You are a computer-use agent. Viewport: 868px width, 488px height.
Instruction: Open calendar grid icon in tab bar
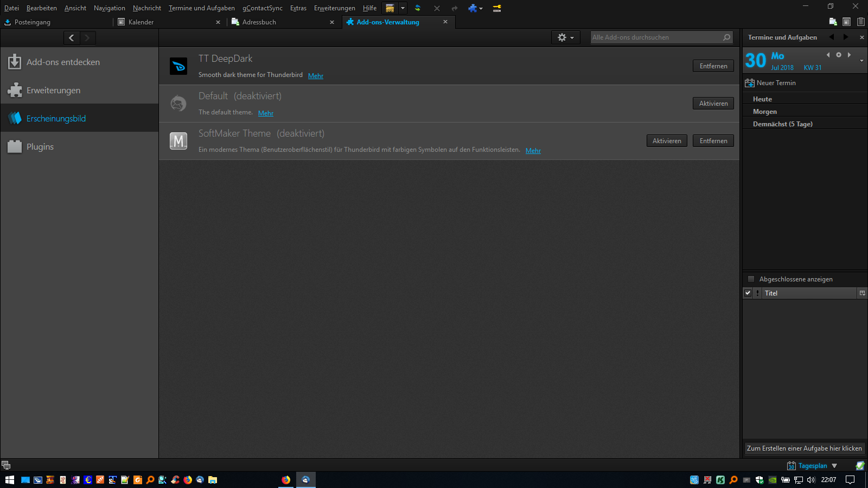846,22
